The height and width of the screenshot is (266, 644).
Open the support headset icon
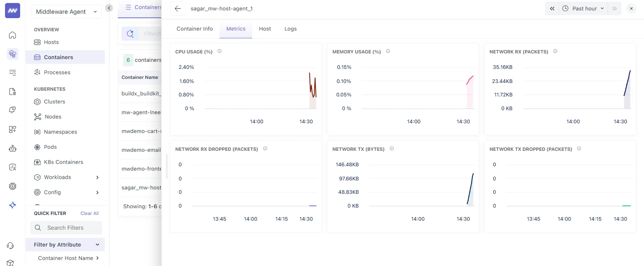(x=10, y=246)
